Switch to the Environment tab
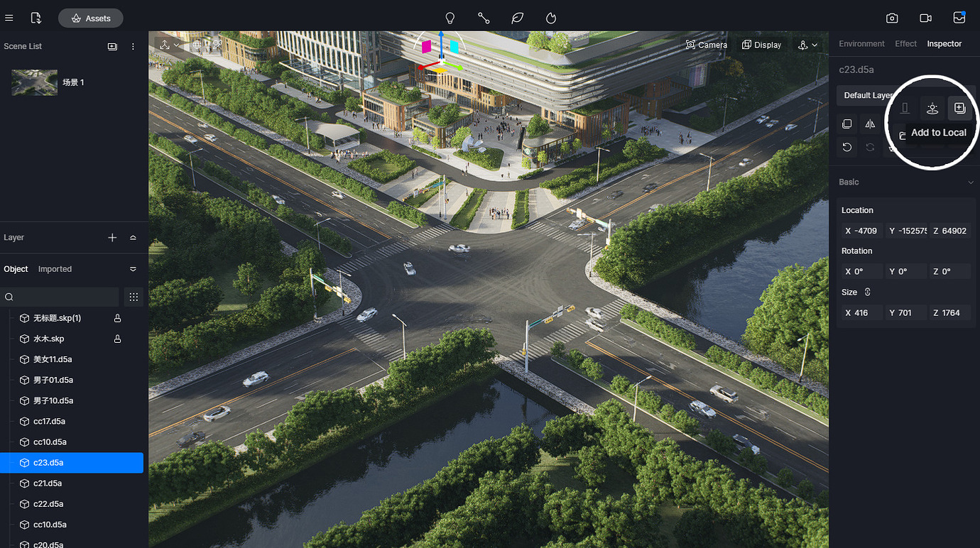 [861, 43]
